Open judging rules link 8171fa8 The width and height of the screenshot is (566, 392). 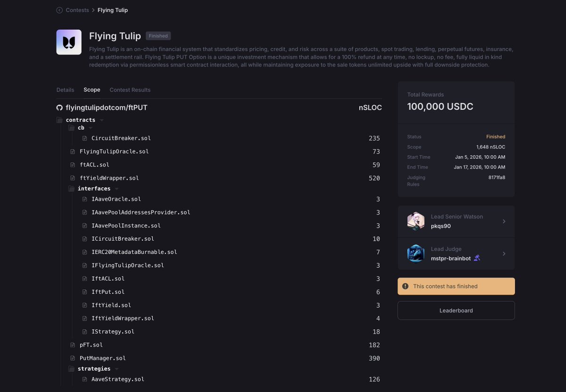[x=497, y=177]
